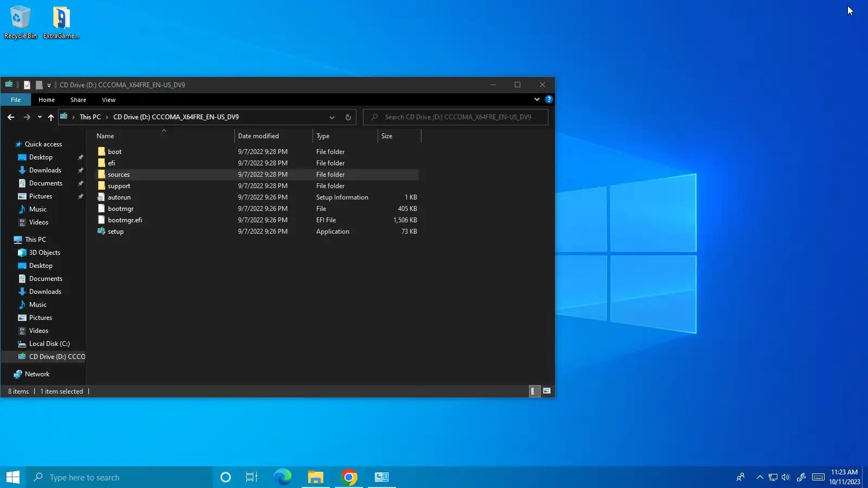Switch to details view in the status bar
The image size is (868, 488).
pyautogui.click(x=534, y=391)
